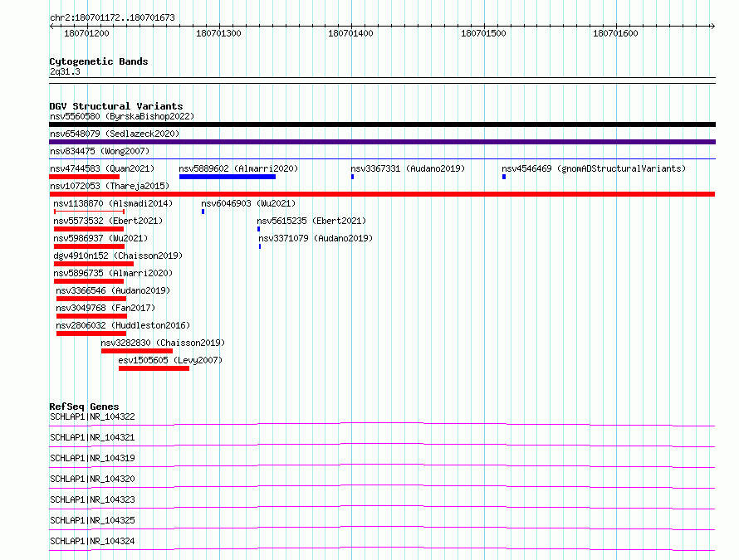
Task: Open SCHLAP1|NR_104320 gene label
Action: pyautogui.click(x=92, y=479)
